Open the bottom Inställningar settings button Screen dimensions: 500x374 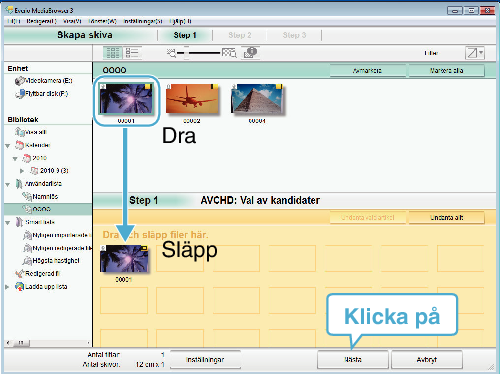205,359
